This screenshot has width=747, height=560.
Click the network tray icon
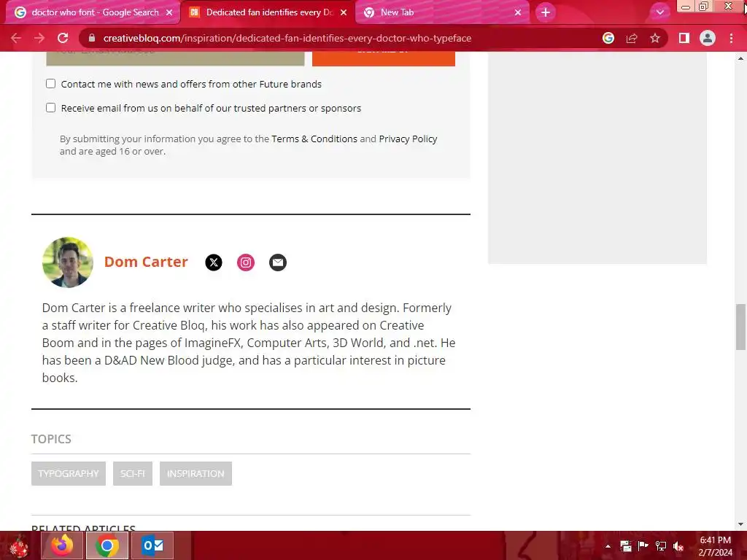coord(661,546)
